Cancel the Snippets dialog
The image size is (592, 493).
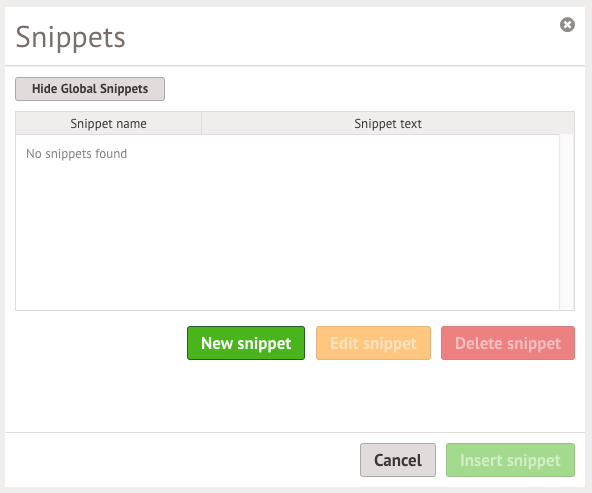(x=398, y=460)
